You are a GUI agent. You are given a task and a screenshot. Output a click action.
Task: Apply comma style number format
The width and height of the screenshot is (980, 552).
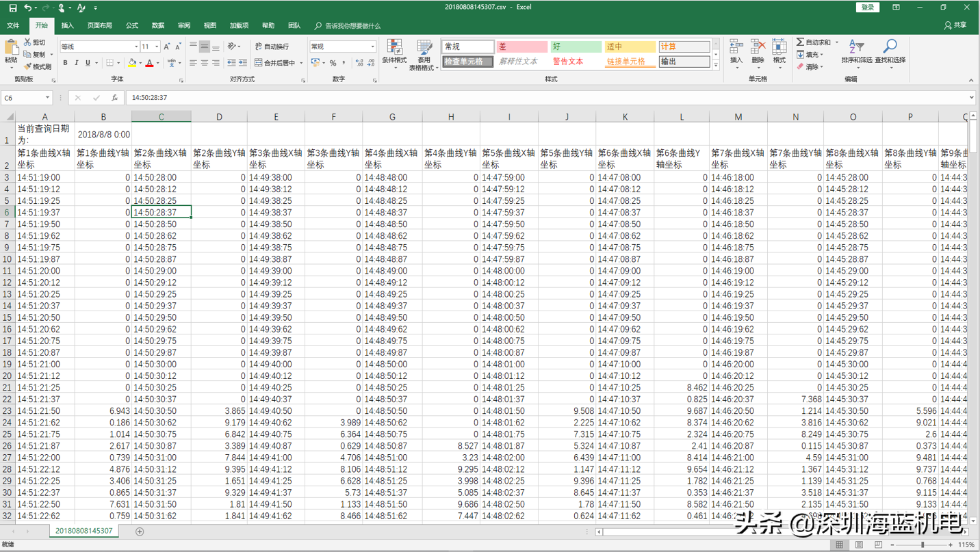tap(344, 63)
